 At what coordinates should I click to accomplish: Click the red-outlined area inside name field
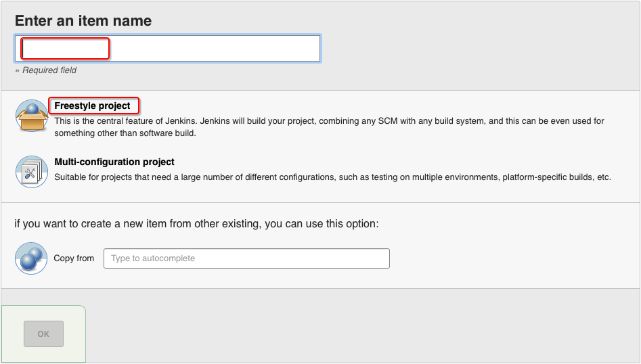[65, 49]
